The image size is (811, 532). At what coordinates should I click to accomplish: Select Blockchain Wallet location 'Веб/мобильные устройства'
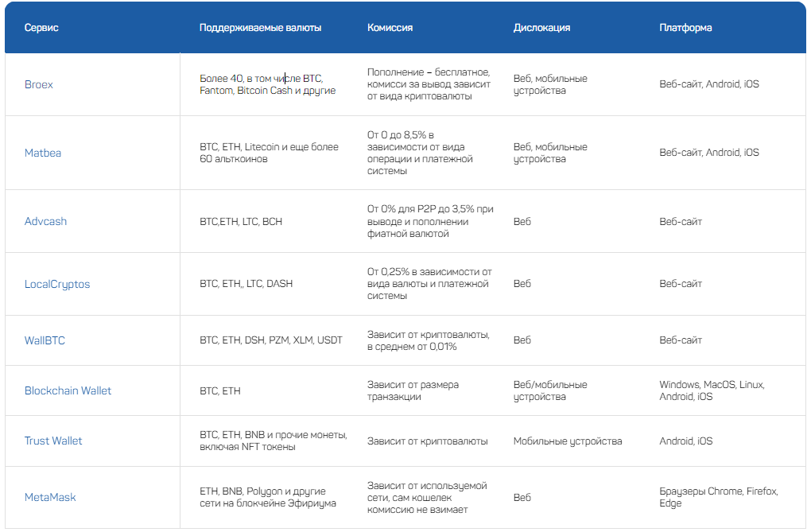coord(550,390)
